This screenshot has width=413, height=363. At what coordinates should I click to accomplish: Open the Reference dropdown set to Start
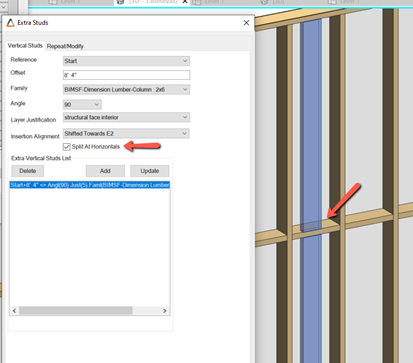point(126,61)
